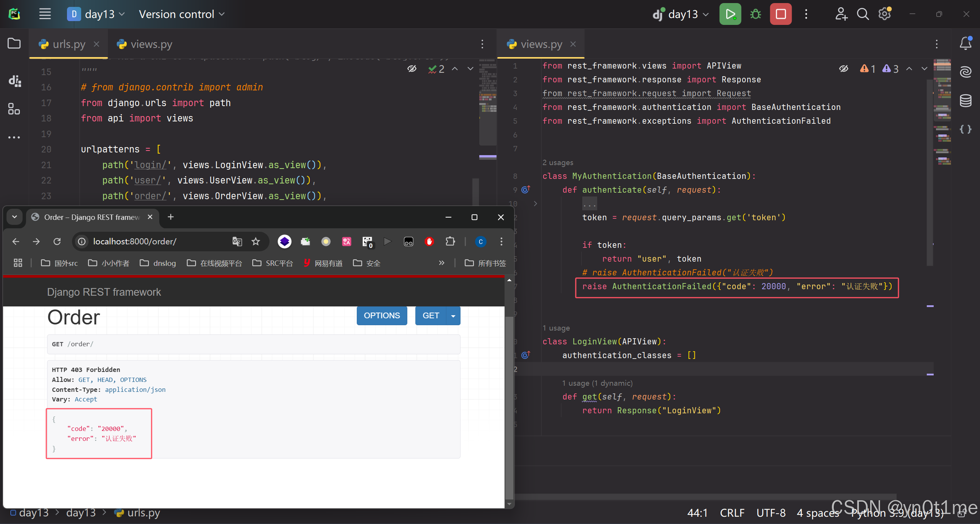The height and width of the screenshot is (524, 980).
Task: Open the Notifications bell panel
Action: pos(965,43)
